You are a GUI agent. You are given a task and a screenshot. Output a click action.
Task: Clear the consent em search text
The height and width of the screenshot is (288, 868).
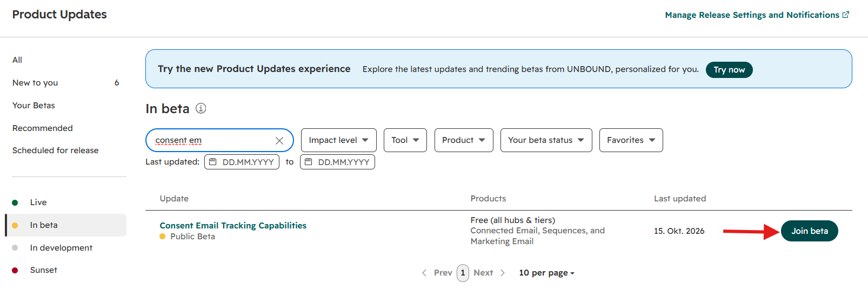[x=279, y=141]
